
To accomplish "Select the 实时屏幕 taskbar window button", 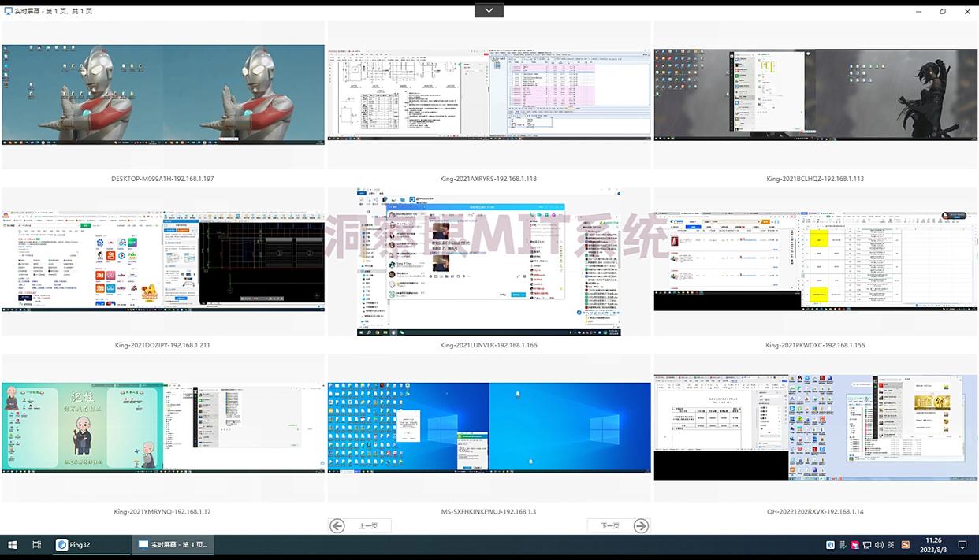I will (172, 545).
